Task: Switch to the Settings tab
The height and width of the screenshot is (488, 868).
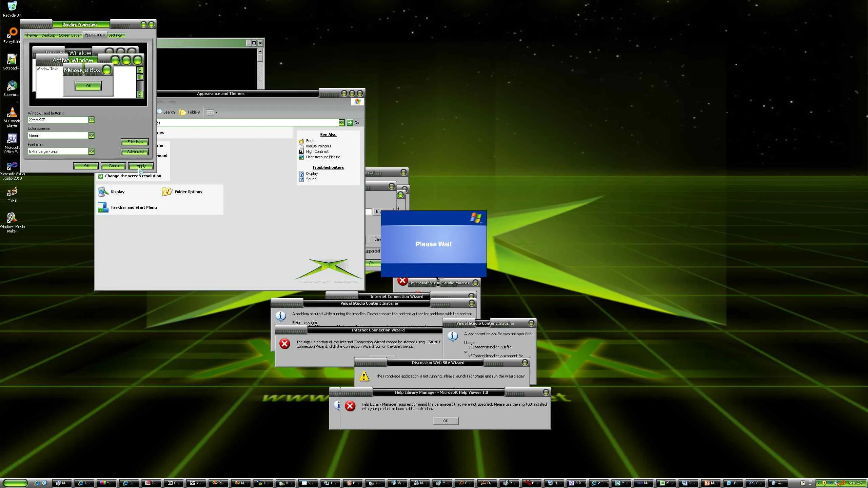Action: pyautogui.click(x=115, y=35)
